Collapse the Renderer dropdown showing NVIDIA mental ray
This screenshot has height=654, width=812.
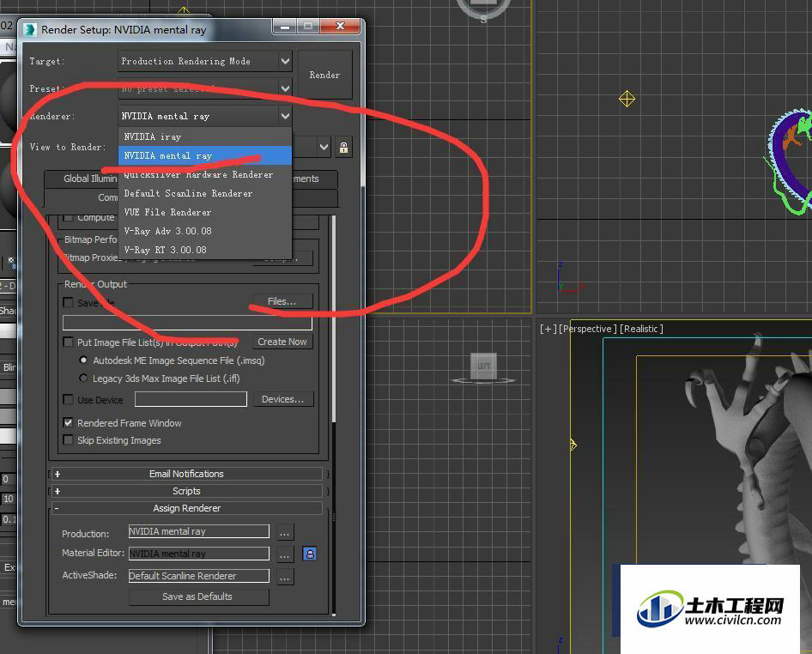204,116
